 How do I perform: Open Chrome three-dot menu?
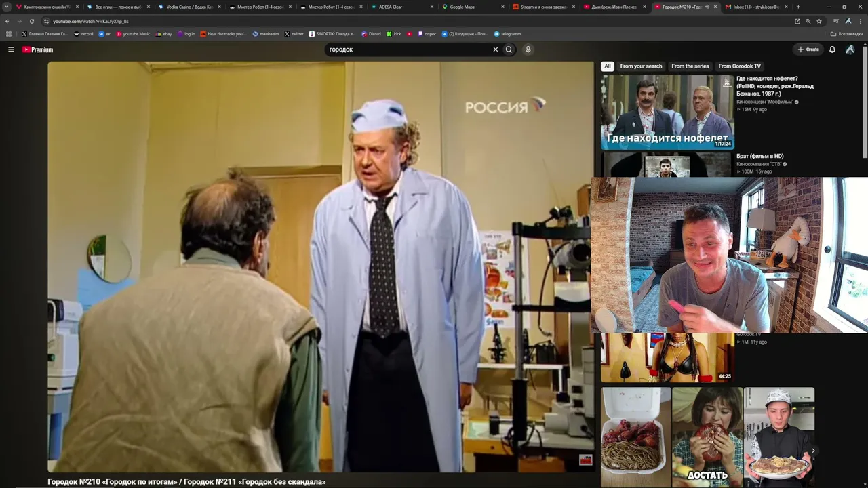861,21
